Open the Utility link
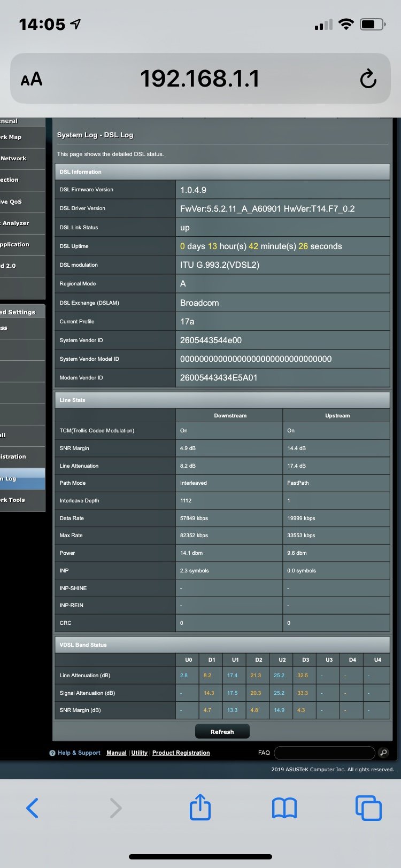Image resolution: width=401 pixels, height=868 pixels. click(x=139, y=753)
